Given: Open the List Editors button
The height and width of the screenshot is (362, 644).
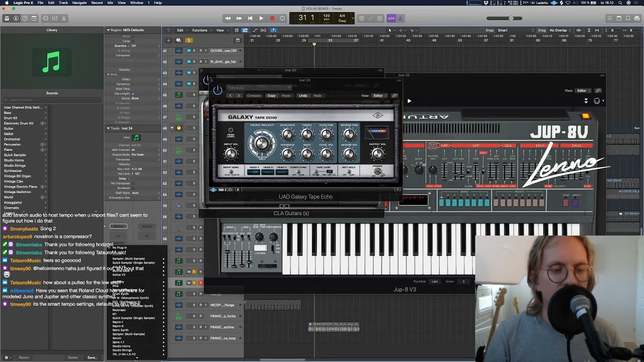Looking at the screenshot, I should tap(610, 18).
